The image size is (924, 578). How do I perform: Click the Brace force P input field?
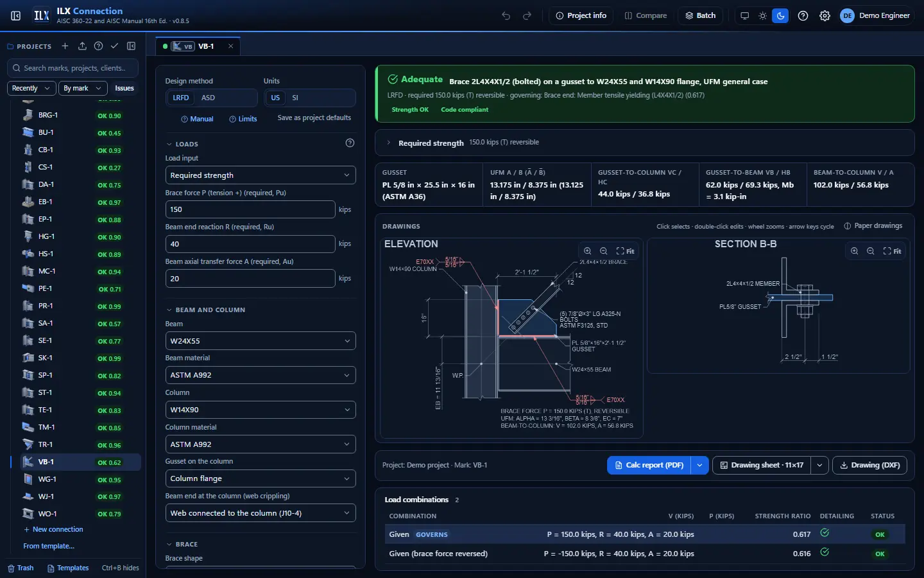pyautogui.click(x=250, y=209)
